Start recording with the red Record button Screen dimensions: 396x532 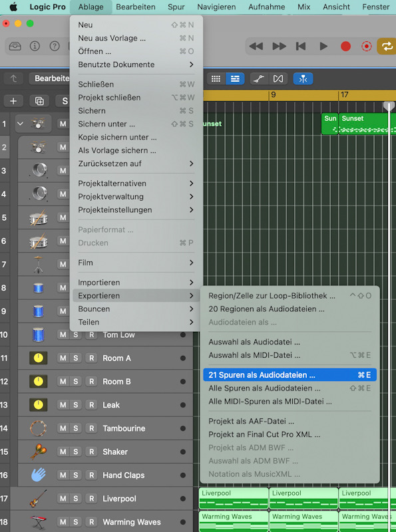(345, 46)
